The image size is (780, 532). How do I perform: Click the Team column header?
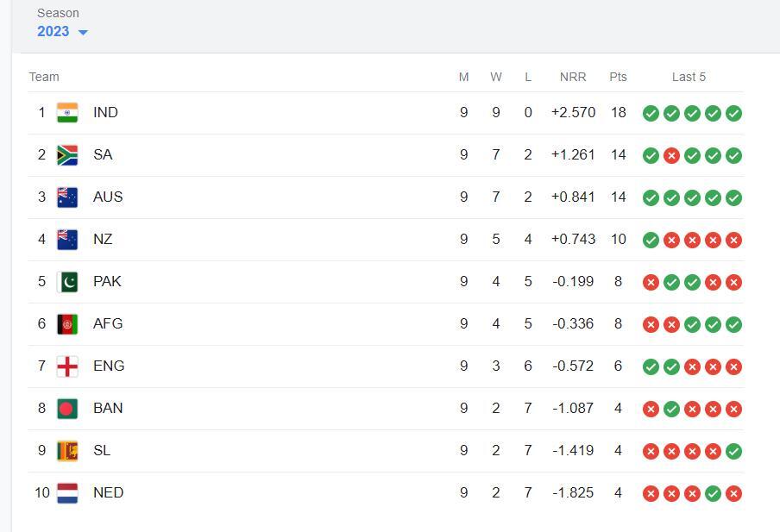[44, 77]
